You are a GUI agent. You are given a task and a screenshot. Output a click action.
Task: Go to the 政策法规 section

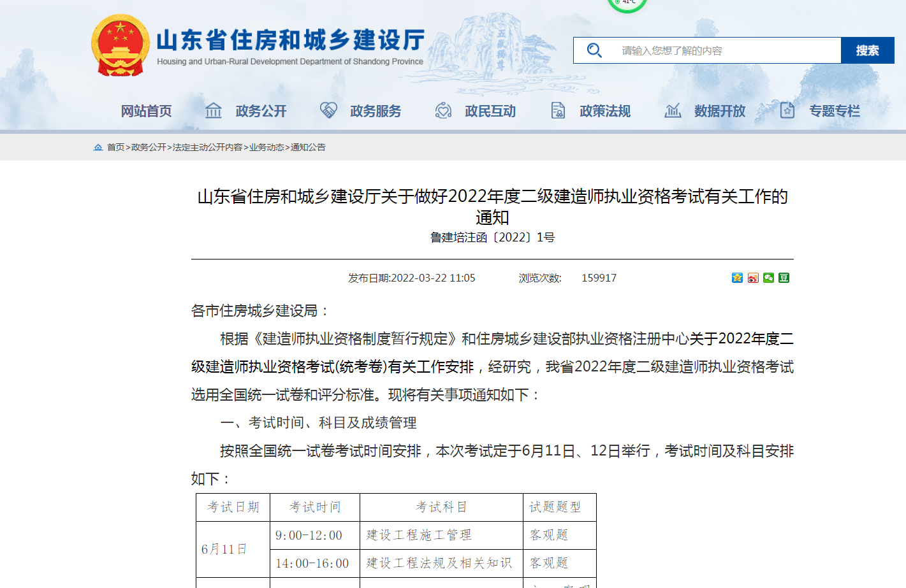tap(604, 111)
